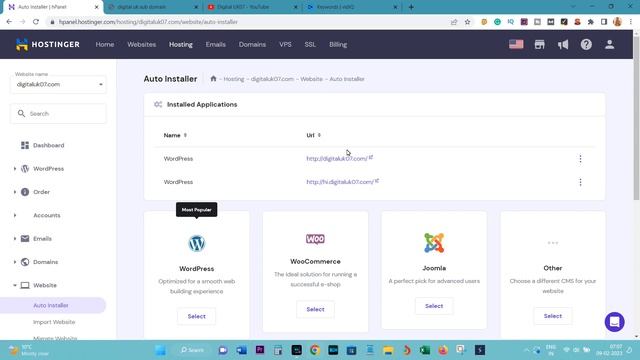
Task: Open the announcements megaphone icon
Action: click(x=563, y=44)
